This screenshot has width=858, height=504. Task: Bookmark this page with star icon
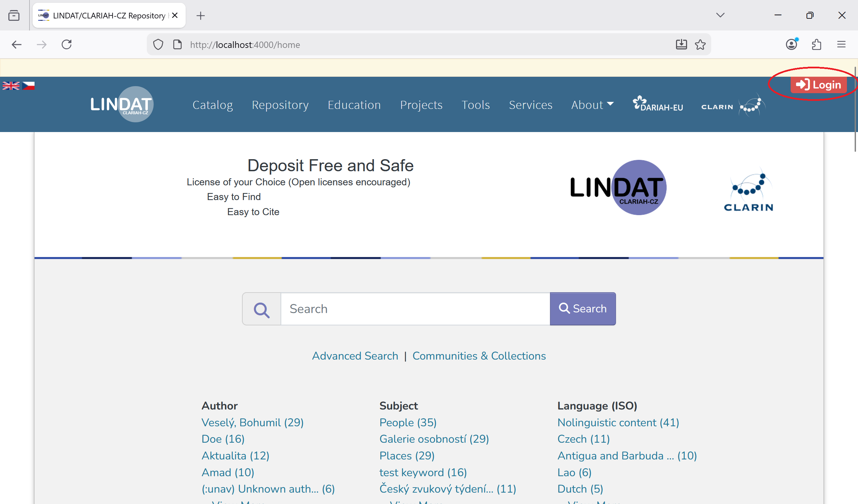point(700,45)
